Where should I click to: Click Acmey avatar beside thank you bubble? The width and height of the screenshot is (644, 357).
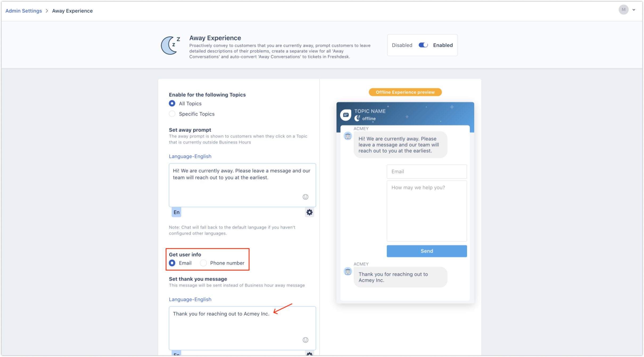[348, 271]
